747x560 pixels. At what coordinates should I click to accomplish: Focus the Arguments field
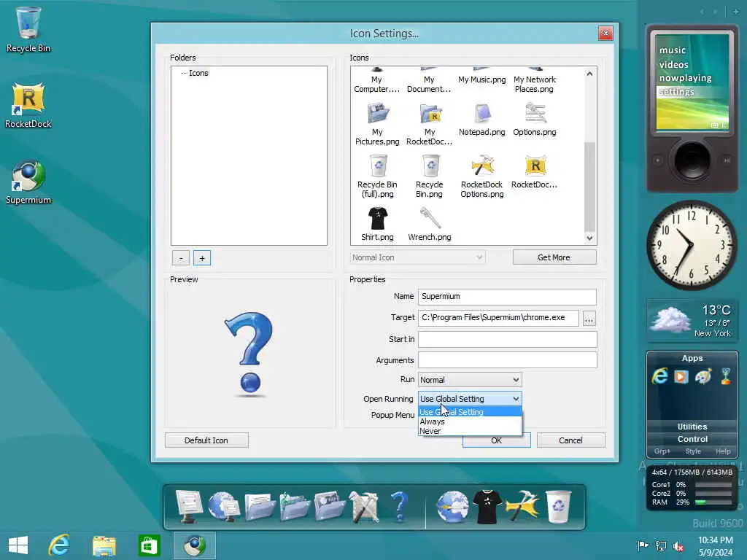pyautogui.click(x=507, y=360)
